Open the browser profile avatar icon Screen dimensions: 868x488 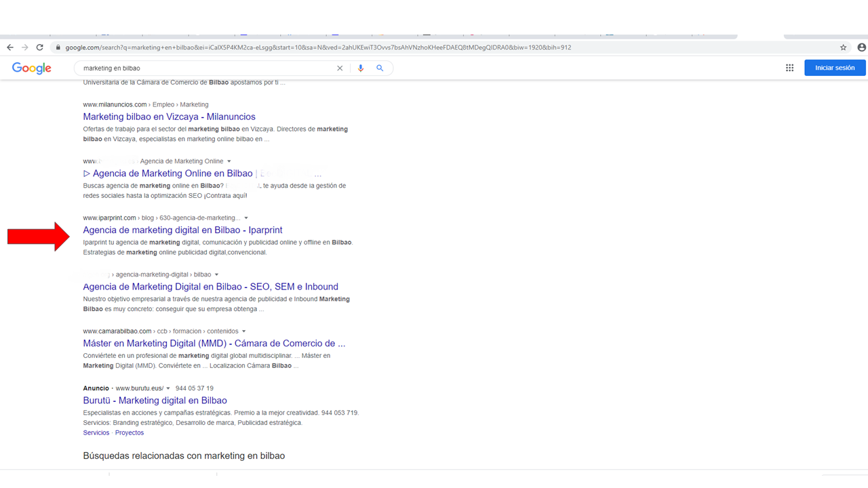coord(861,47)
